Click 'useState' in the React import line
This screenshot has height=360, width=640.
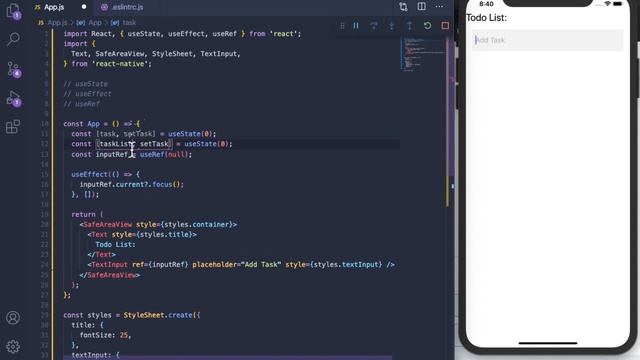pos(144,33)
